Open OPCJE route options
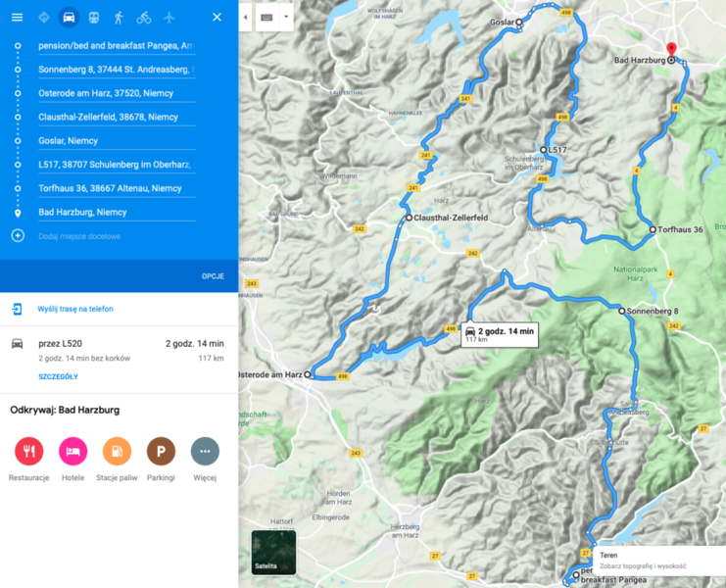Viewport: 726px width, 588px height. [x=213, y=276]
